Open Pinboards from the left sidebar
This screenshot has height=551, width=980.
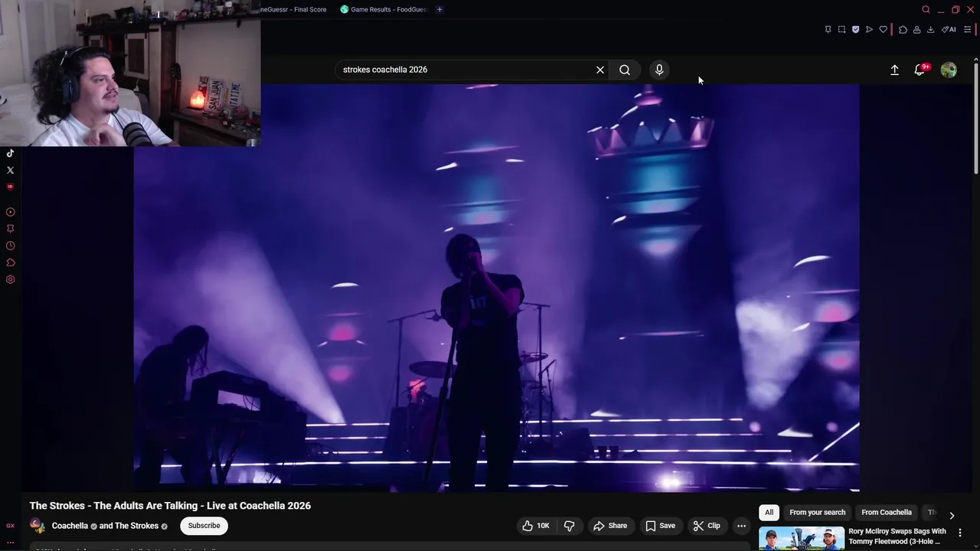click(x=10, y=228)
